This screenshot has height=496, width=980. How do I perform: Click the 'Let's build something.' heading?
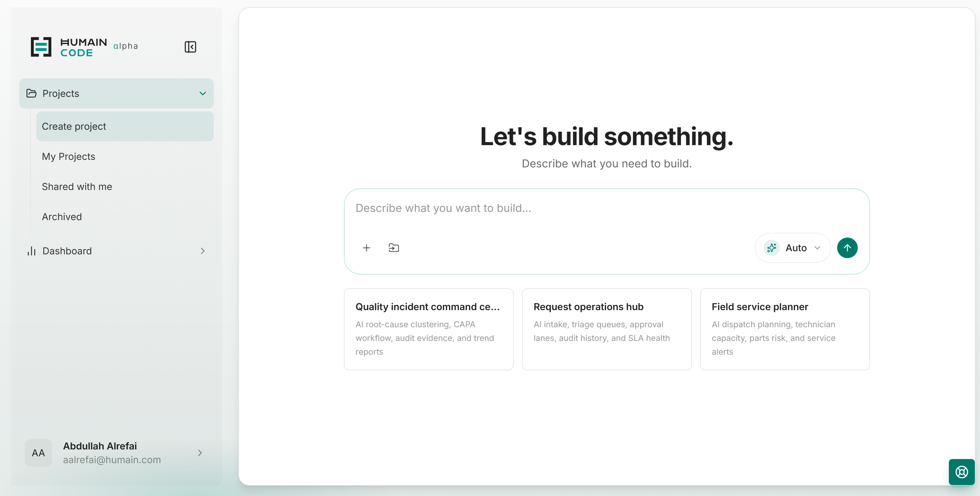pos(606,136)
